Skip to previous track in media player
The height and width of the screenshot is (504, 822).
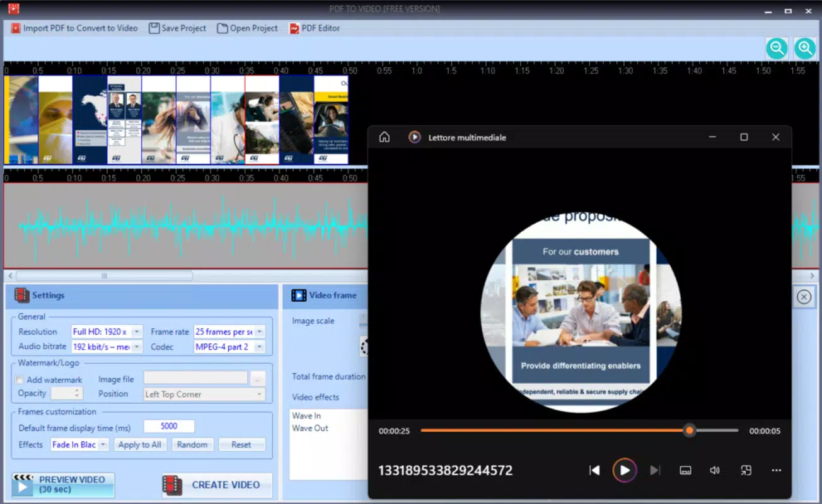point(594,470)
